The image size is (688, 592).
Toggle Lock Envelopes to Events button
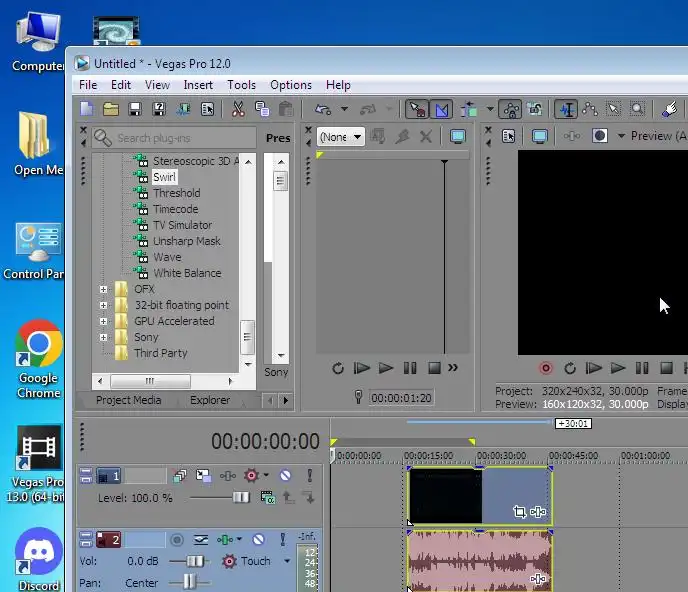(x=510, y=109)
